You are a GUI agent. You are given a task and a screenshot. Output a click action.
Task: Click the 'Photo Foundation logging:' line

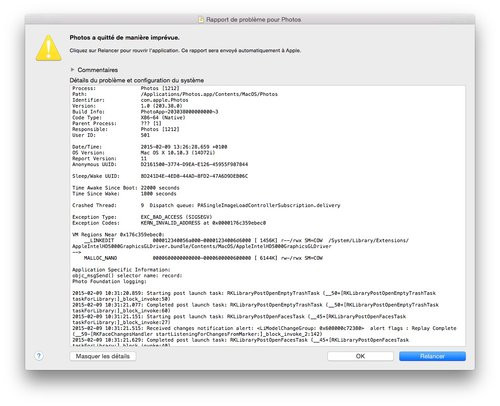pos(109,281)
